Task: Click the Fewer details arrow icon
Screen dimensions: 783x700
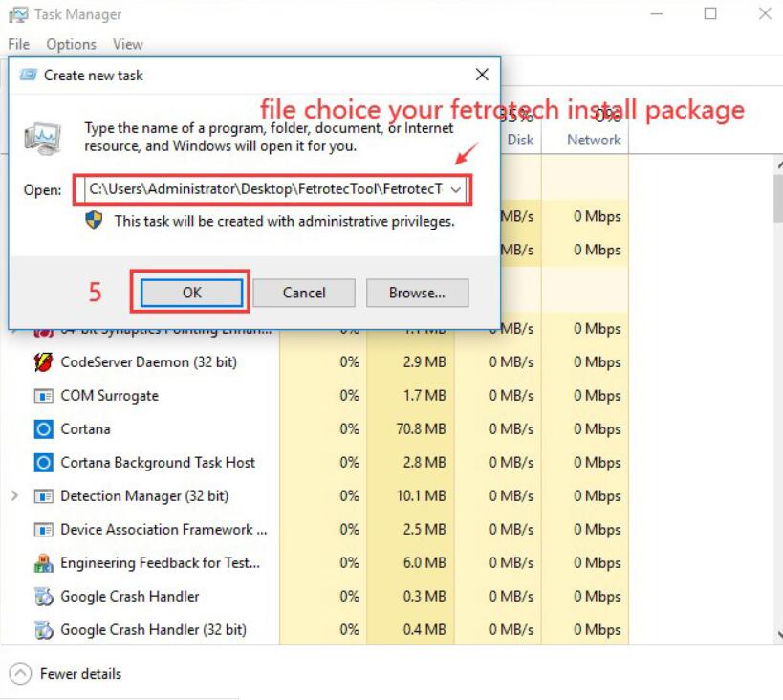Action: pyautogui.click(x=20, y=673)
